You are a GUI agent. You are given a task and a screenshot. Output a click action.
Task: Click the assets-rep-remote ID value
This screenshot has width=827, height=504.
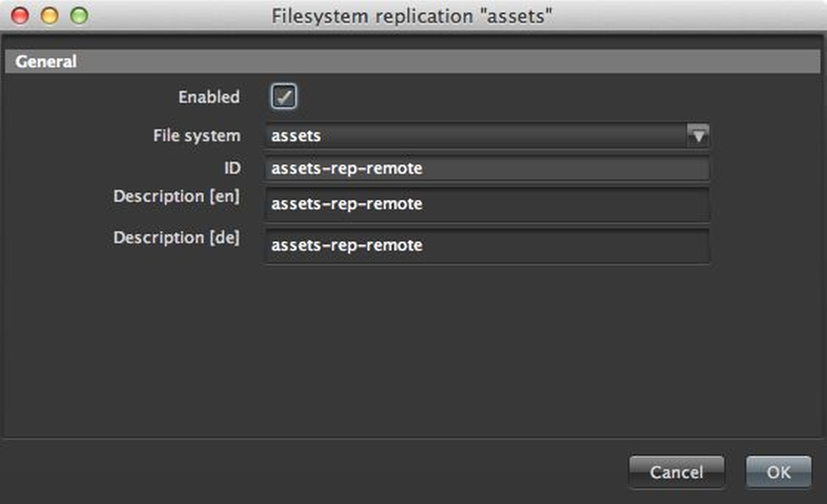pos(346,169)
